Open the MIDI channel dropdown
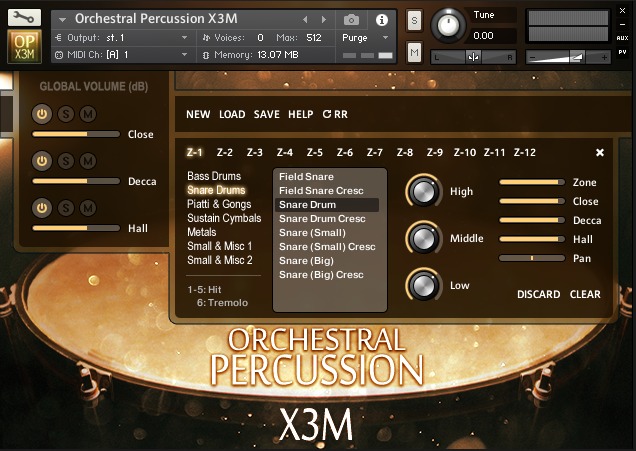Image resolution: width=636 pixels, height=451 pixels. point(185,54)
